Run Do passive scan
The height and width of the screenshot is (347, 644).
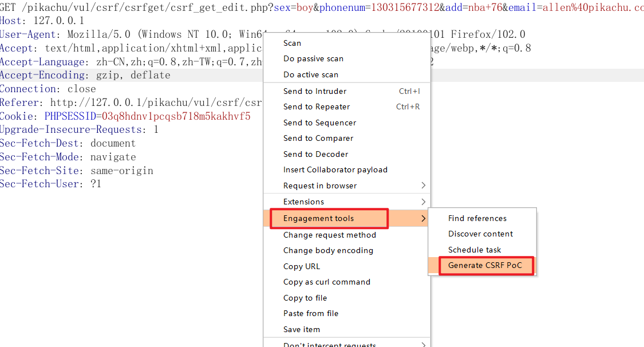313,58
